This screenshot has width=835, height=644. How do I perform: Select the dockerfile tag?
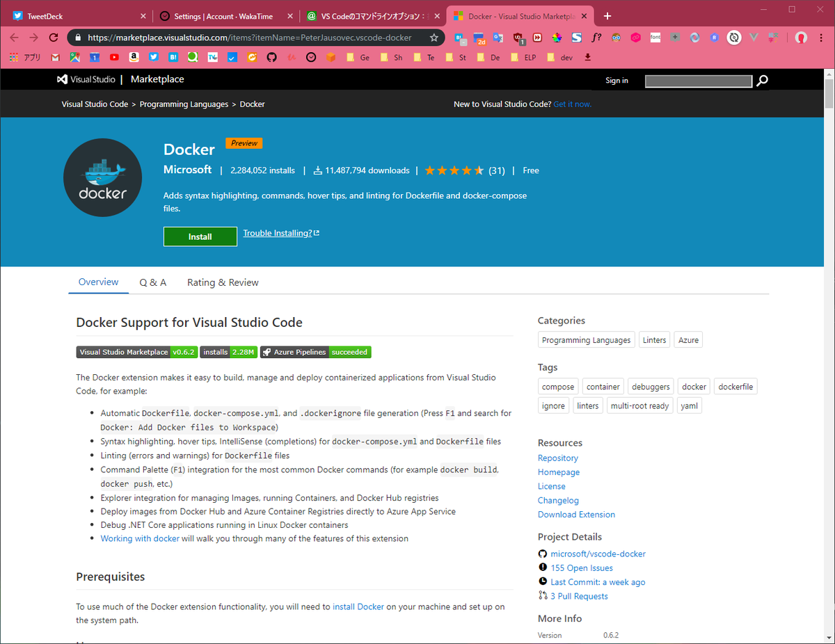[735, 387]
